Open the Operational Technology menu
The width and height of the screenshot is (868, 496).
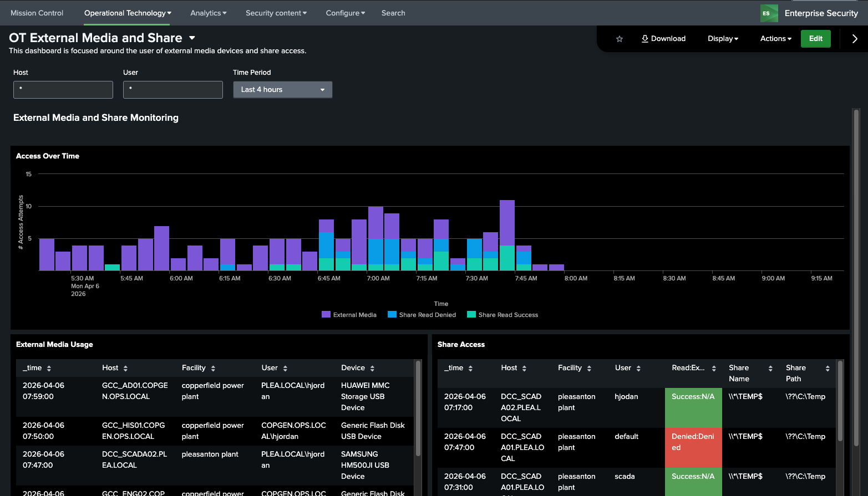(128, 13)
